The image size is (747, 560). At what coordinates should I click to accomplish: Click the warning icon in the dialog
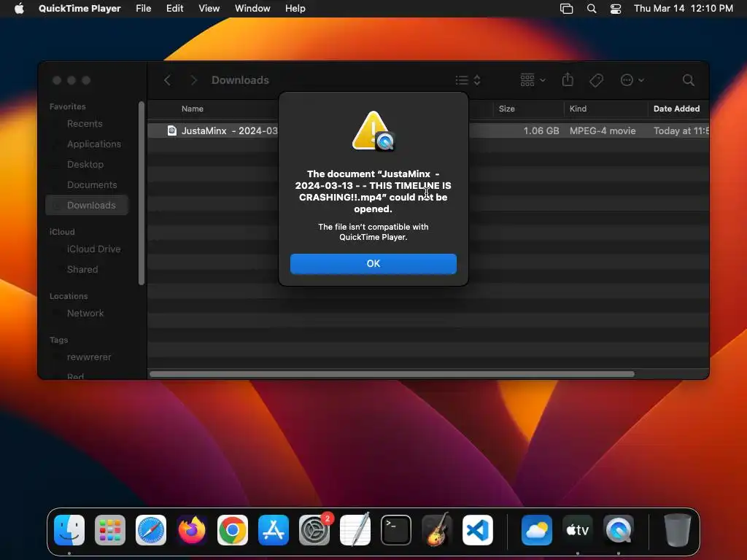click(x=373, y=131)
